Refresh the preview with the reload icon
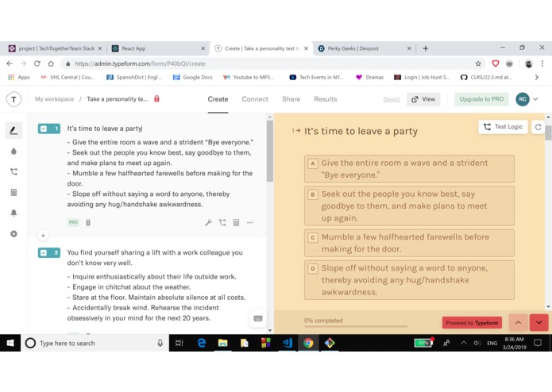Screen dimensions: 552x392 538,127
